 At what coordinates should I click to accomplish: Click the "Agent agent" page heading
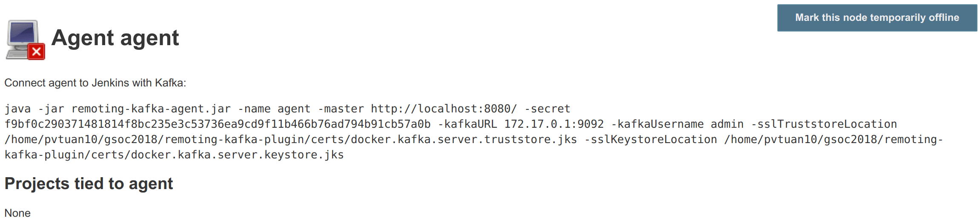(x=115, y=38)
